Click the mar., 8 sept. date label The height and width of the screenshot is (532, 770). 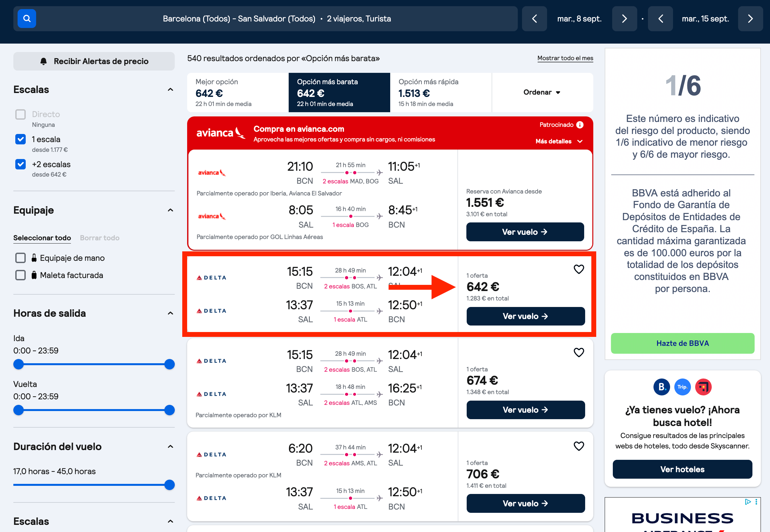pyautogui.click(x=580, y=19)
